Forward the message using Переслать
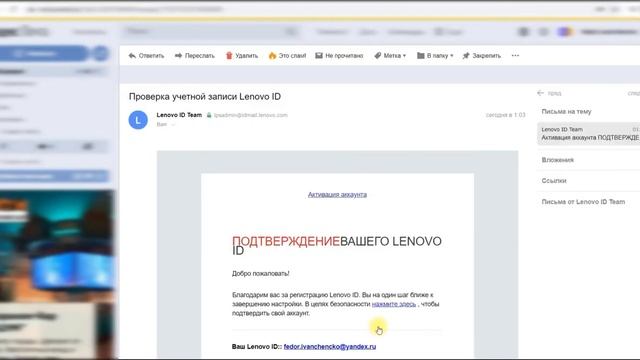The height and width of the screenshot is (360, 640). click(x=195, y=56)
